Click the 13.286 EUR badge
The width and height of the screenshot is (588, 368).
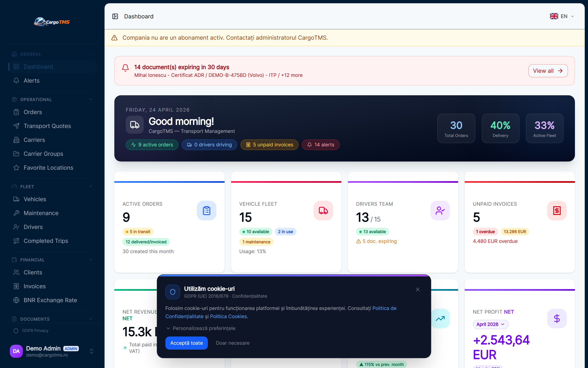coord(515,232)
